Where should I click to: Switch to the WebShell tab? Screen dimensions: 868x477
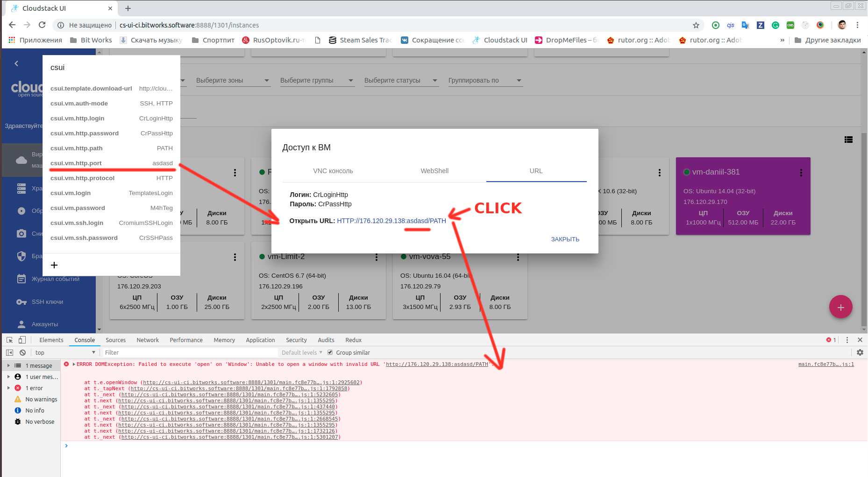click(434, 171)
